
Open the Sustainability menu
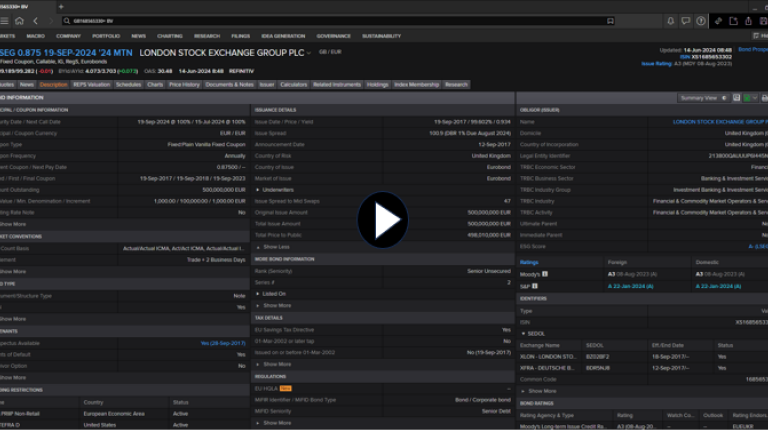pos(381,36)
